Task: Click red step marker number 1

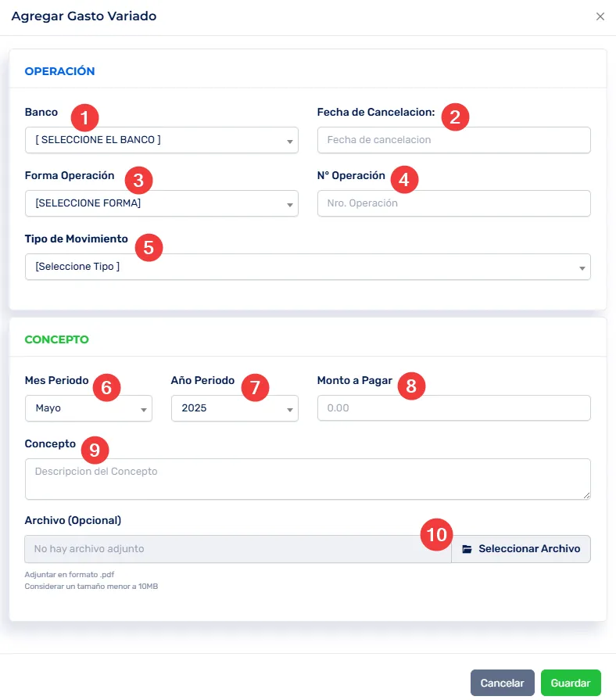Action: [84, 117]
